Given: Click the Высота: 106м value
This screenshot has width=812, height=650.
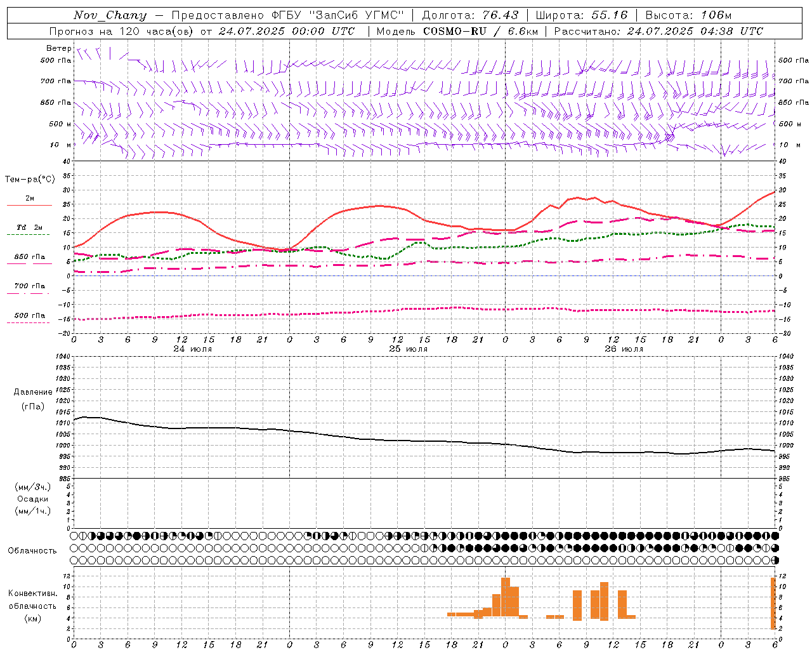Looking at the screenshot, I should tap(688, 15).
